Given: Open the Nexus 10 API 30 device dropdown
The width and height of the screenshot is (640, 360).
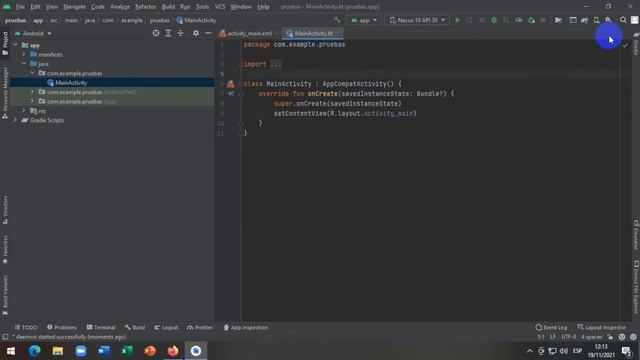Looking at the screenshot, I should (x=417, y=20).
